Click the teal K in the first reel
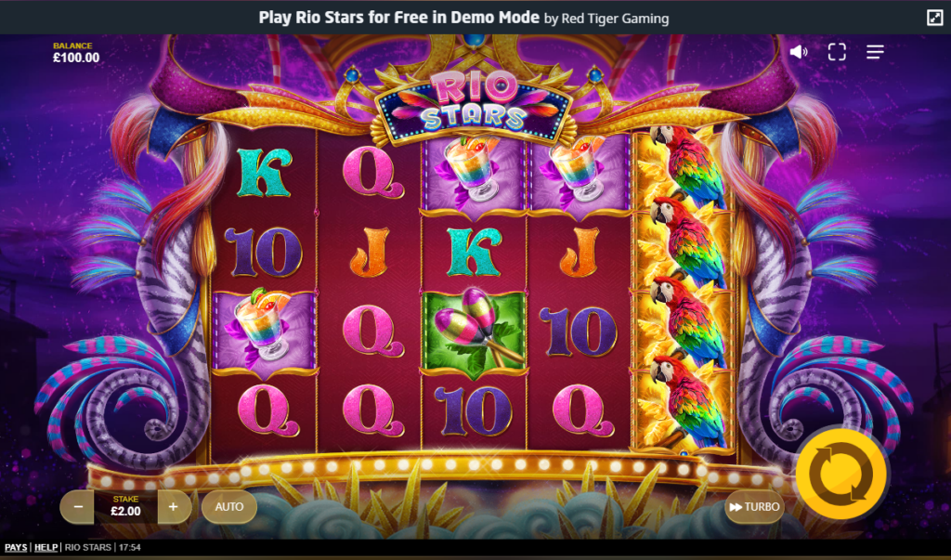This screenshot has width=951, height=560. [x=264, y=173]
